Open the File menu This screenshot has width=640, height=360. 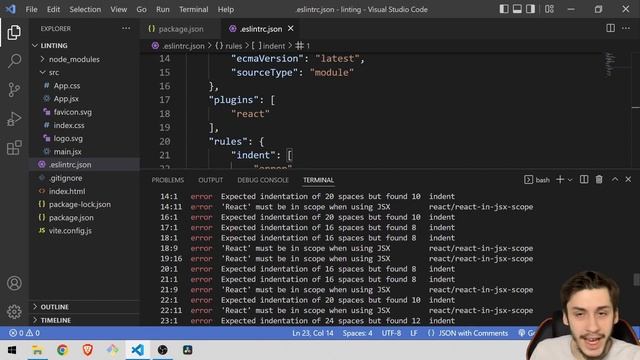[x=31, y=9]
